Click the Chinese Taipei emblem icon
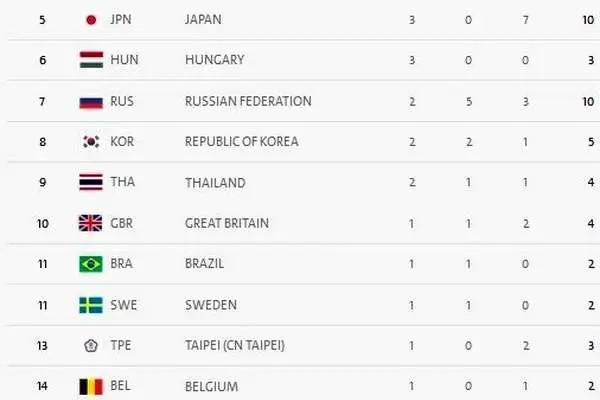The image size is (600, 400). [91, 346]
